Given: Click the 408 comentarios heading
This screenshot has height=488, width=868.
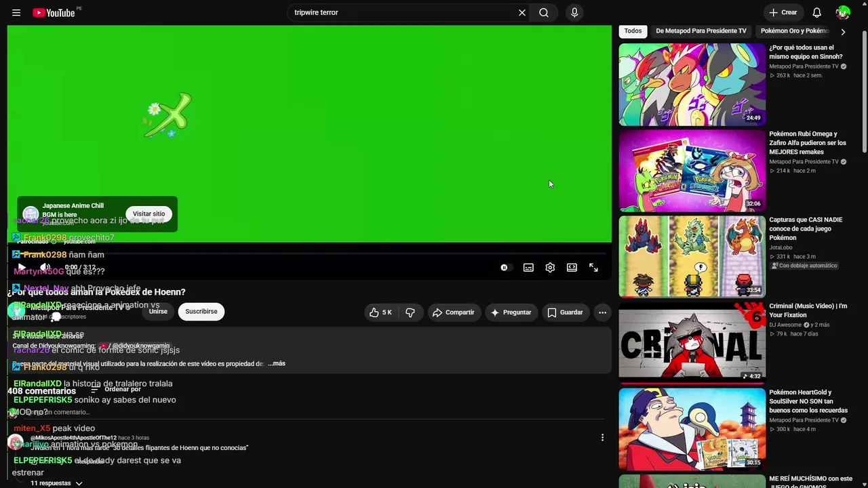Looking at the screenshot, I should tap(41, 391).
